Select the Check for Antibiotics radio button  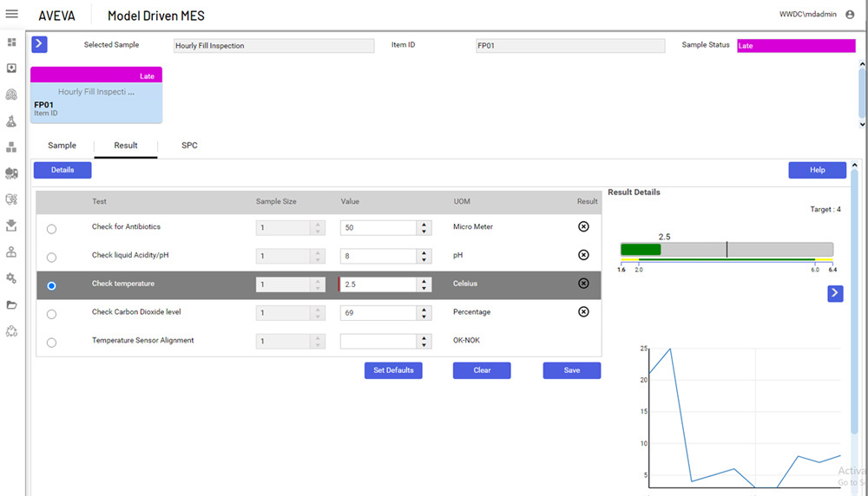click(x=51, y=229)
